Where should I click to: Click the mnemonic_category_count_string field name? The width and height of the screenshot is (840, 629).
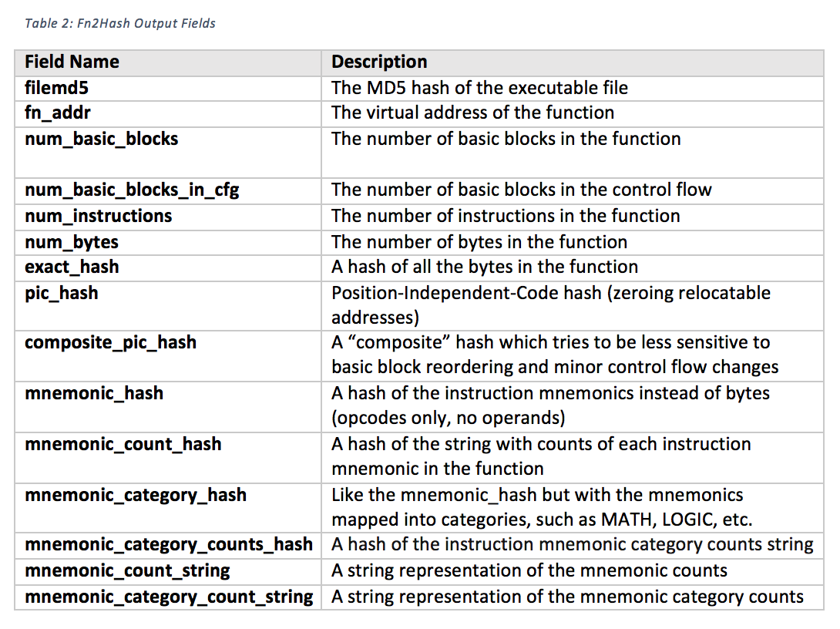pos(168,597)
